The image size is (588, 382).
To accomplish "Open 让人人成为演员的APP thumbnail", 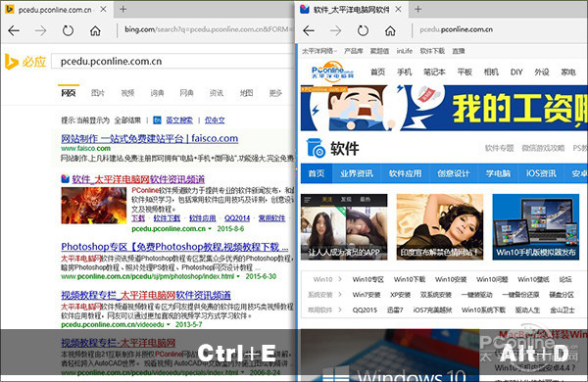I will tap(344, 227).
